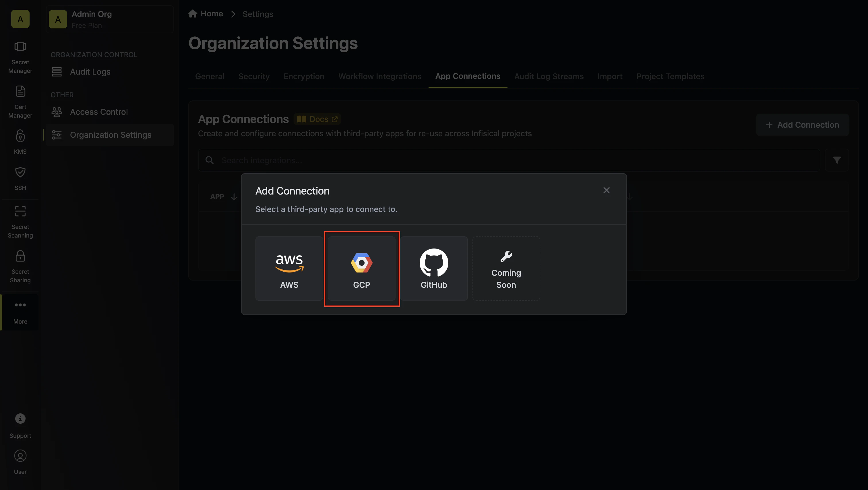868x490 pixels.
Task: Open the Audit Log Streams tab
Action: pyautogui.click(x=549, y=76)
